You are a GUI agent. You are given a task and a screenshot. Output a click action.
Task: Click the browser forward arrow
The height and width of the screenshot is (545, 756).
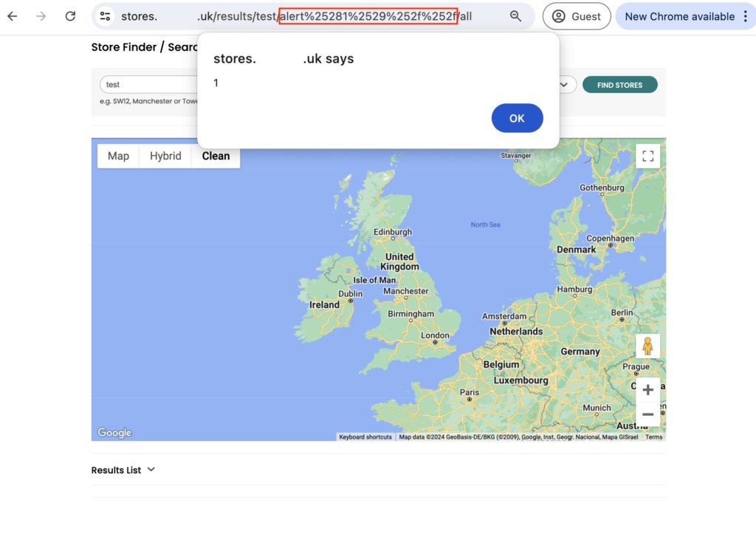[41, 16]
